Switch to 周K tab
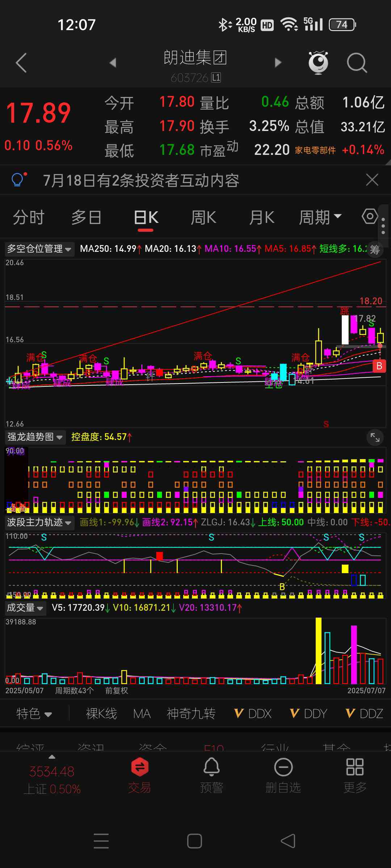391x868 pixels. pos(203,217)
